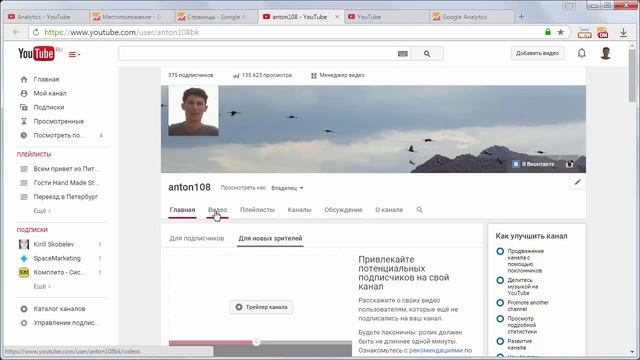Click the on-screen keyboard icon in search
Image resolution: width=640 pixels, height=360 pixels.
pos(402,53)
